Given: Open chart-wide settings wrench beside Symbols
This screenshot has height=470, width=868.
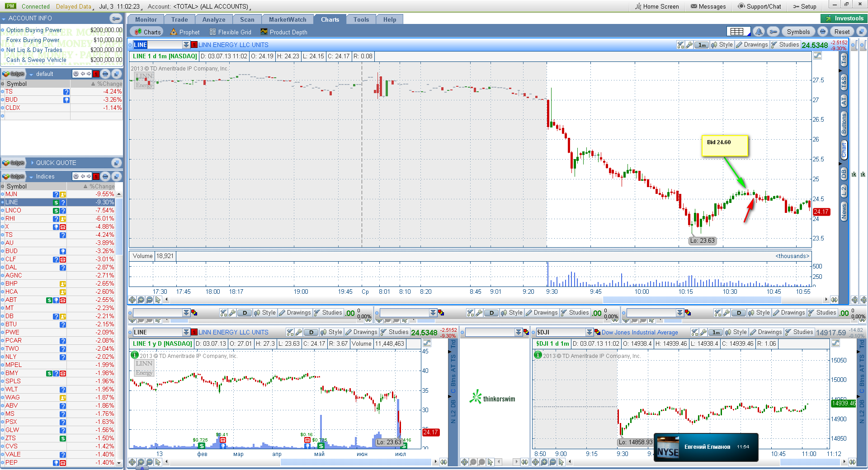Looking at the screenshot, I should point(774,32).
